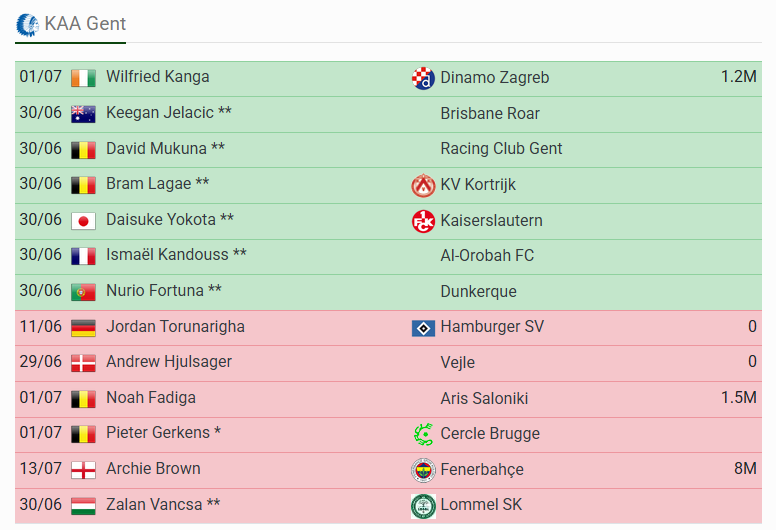Select the KAA Gent tab heading
This screenshot has height=530, width=776.
pos(71,25)
